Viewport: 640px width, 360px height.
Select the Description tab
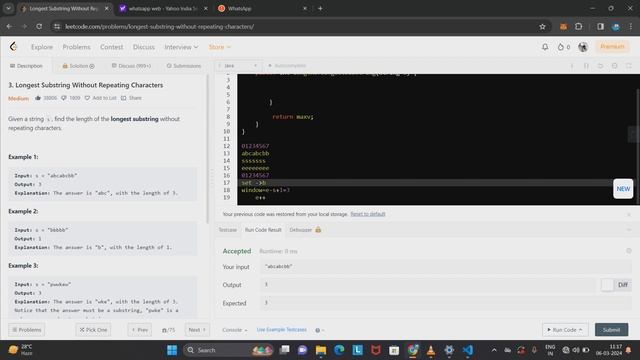(x=26, y=66)
